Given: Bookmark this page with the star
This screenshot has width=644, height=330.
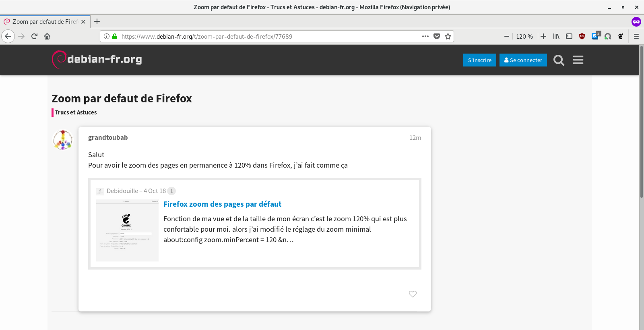Looking at the screenshot, I should click(448, 36).
